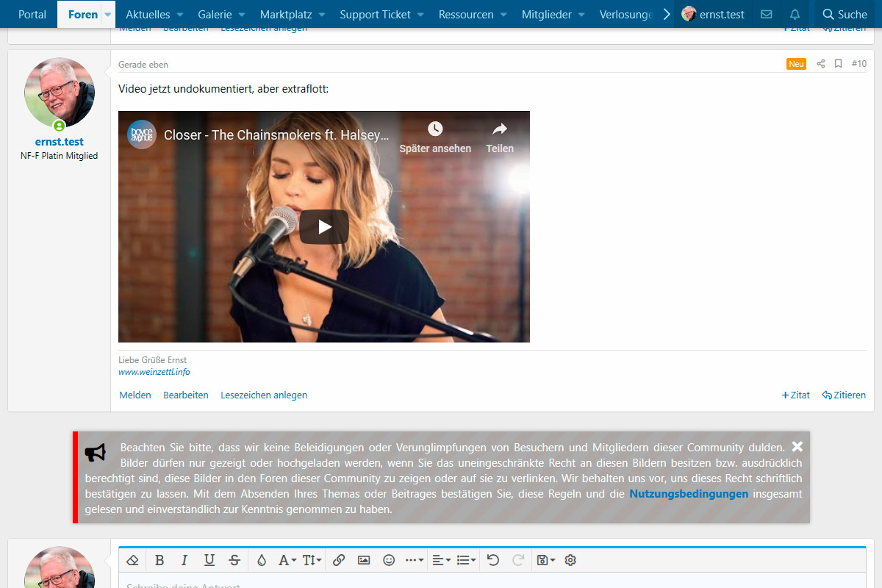Open Suche search in header

click(x=845, y=14)
